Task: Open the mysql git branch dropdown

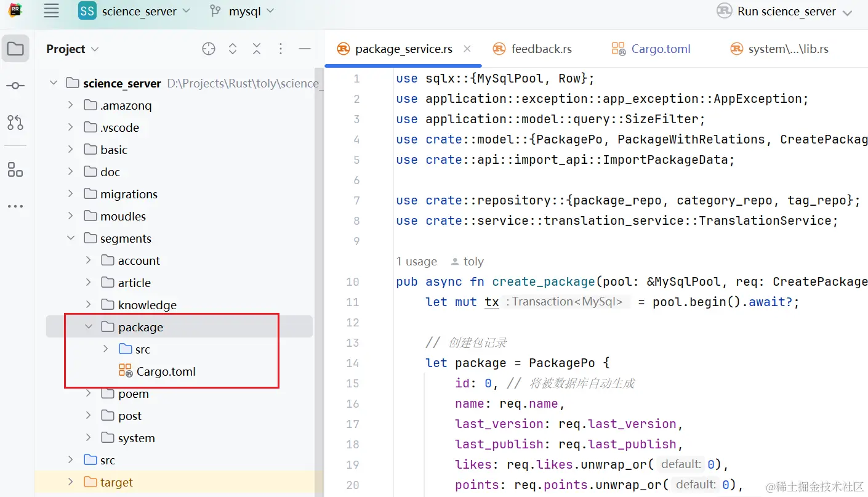Action: tap(242, 11)
